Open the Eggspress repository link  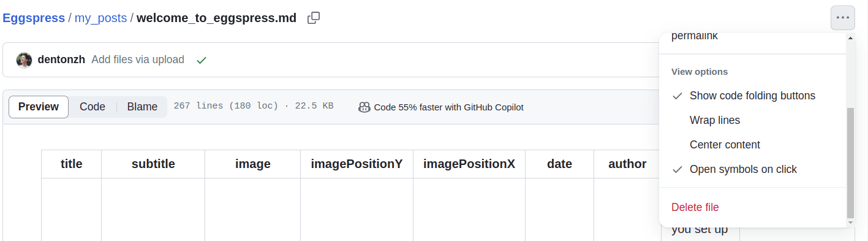pos(34,18)
